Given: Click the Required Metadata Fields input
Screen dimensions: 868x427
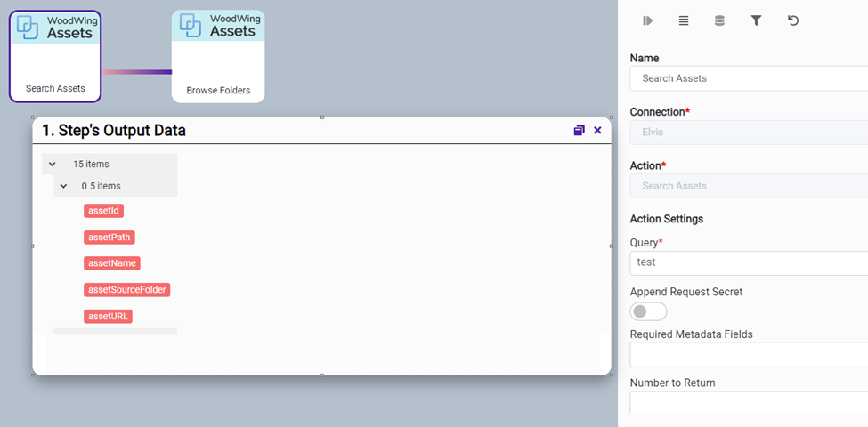Looking at the screenshot, I should click(749, 355).
